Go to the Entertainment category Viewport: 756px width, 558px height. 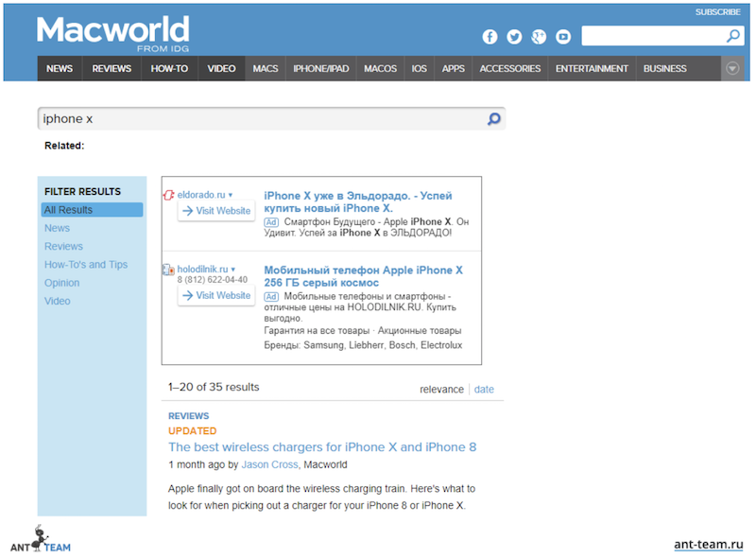pos(592,68)
